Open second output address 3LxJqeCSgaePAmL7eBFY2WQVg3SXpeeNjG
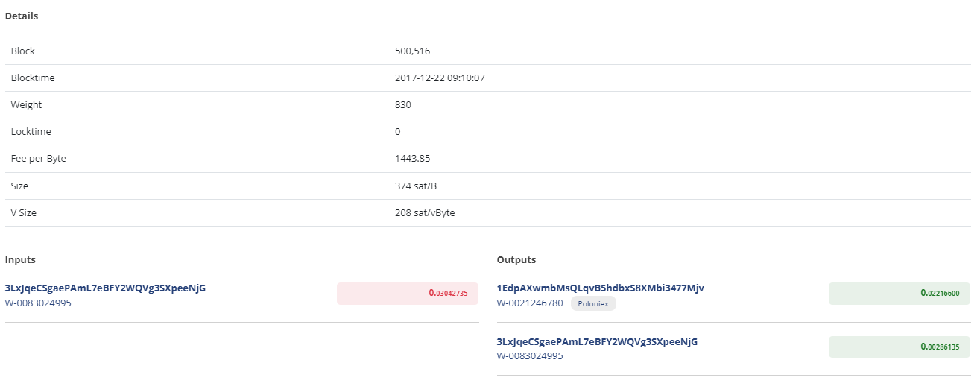This screenshot has height=392, width=980. [597, 341]
